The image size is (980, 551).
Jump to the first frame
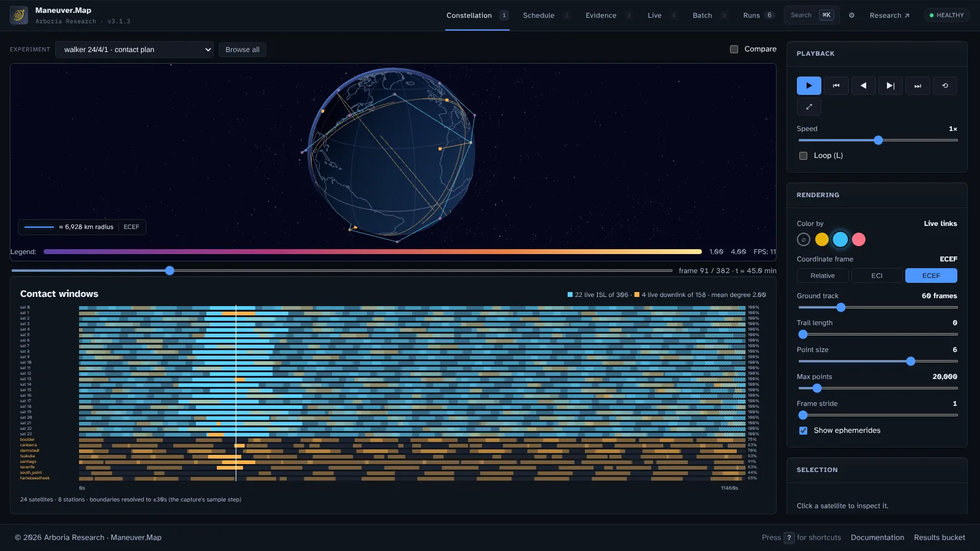tap(836, 86)
